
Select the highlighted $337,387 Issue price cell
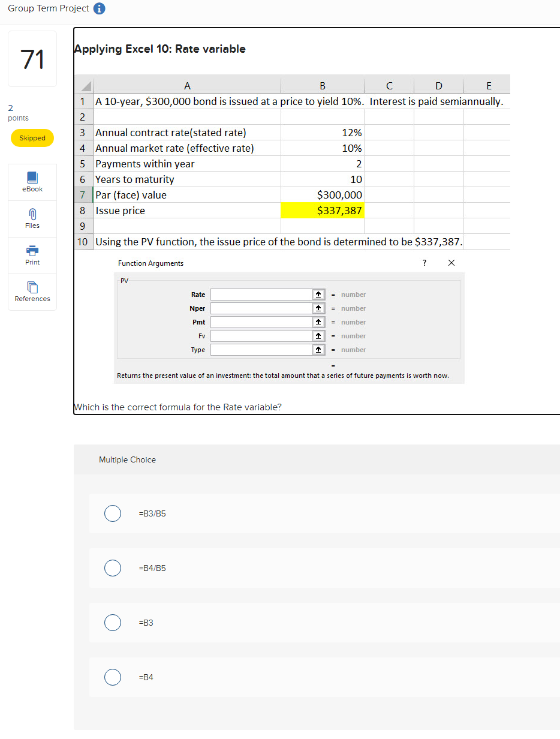point(322,211)
